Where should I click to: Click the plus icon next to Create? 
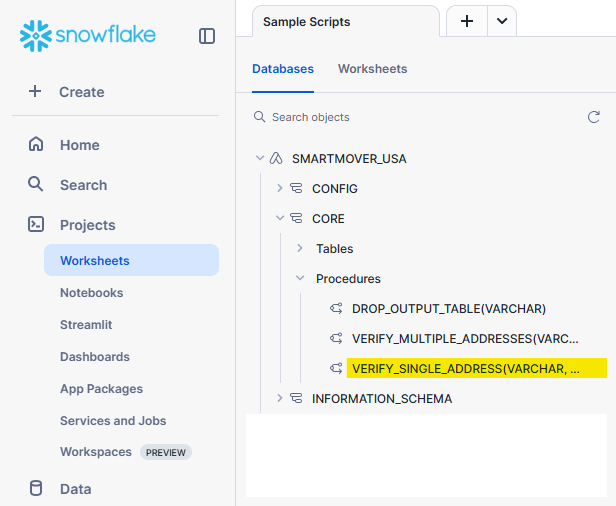pos(35,91)
